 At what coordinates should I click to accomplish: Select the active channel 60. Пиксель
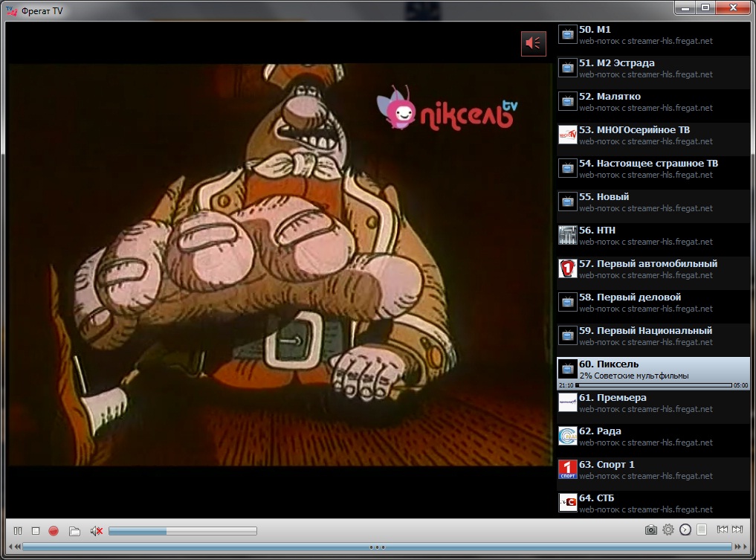[x=653, y=373]
